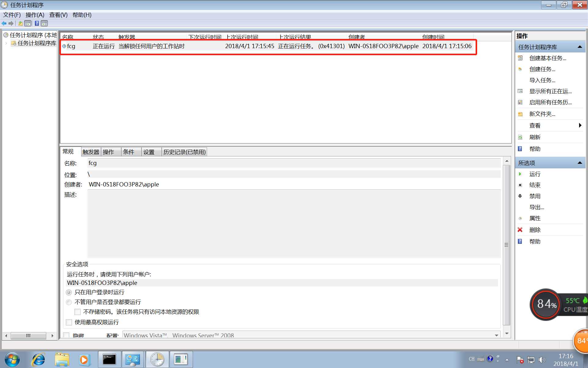The width and height of the screenshot is (588, 368).
Task: Click the left tree horizontal scrollbar thumb
Action: click(x=28, y=335)
